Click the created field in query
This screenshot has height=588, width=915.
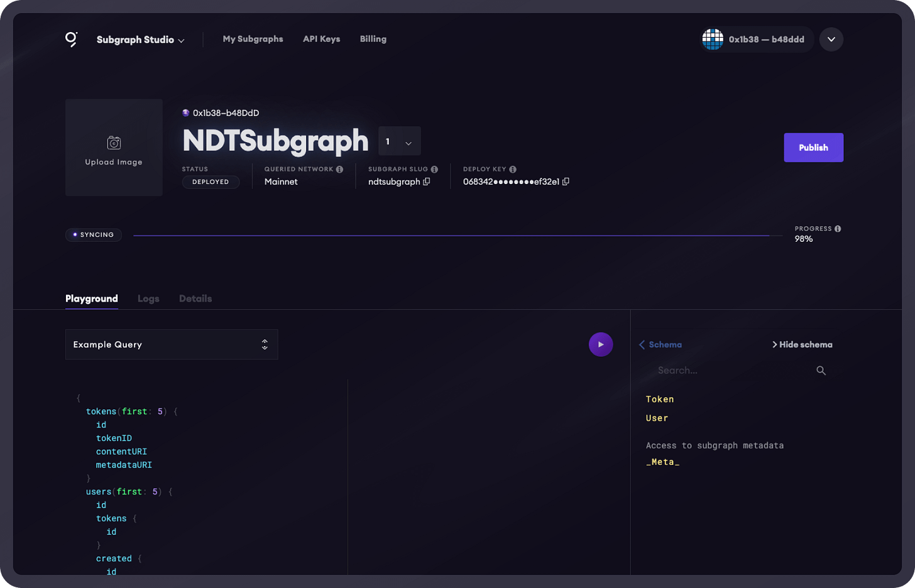pyautogui.click(x=114, y=558)
